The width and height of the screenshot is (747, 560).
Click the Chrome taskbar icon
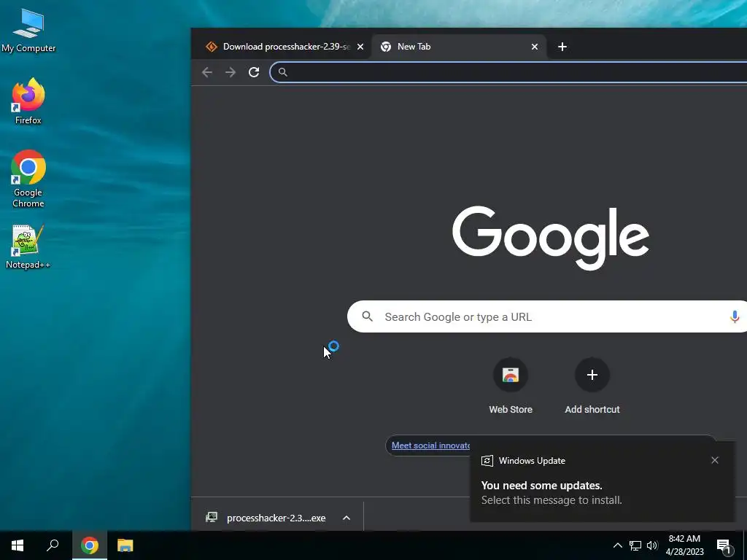(90, 545)
